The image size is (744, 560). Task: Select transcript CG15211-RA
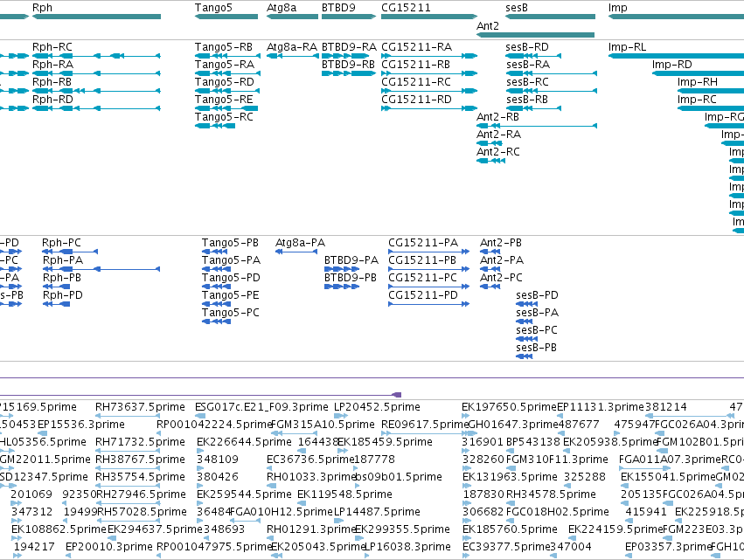[429, 56]
